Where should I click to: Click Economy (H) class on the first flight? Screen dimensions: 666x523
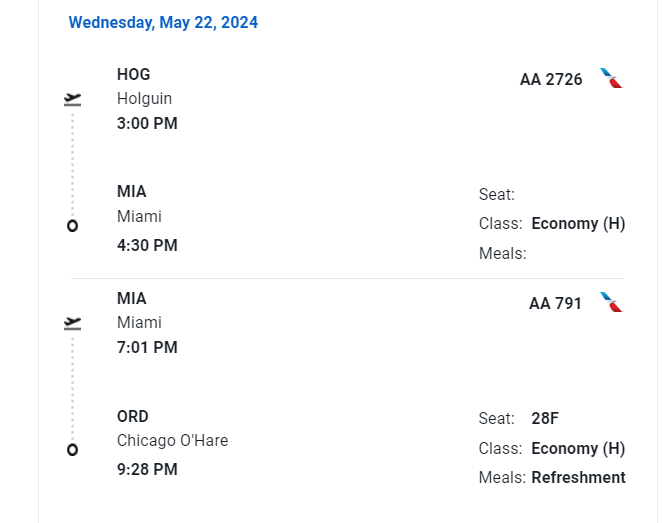[578, 223]
